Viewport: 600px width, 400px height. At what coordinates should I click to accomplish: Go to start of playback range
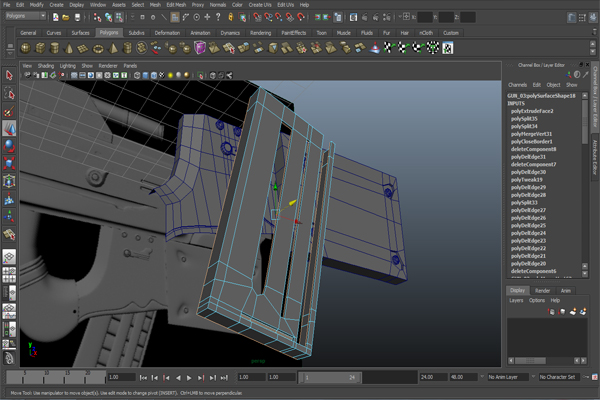[143, 378]
